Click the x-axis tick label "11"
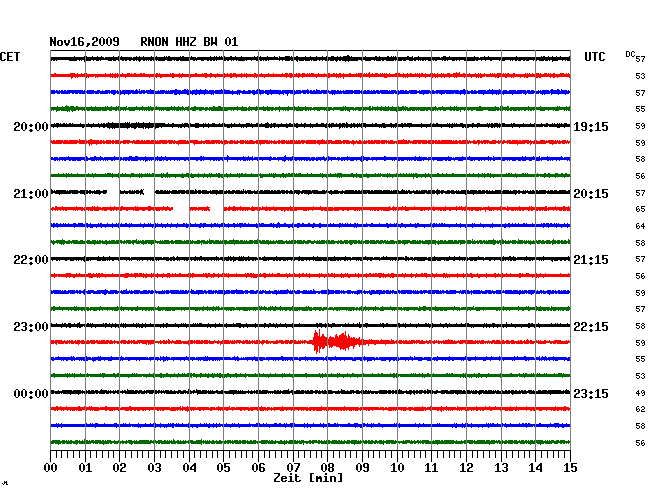Image resolution: width=650 pixels, height=494 pixels. 431,468
